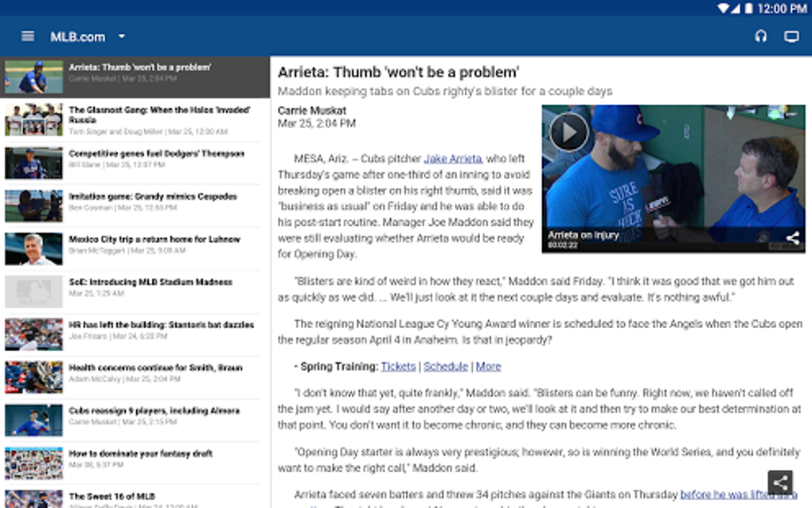Tap the MLB placeholder logo thumbnail
The height and width of the screenshot is (508, 812).
tap(33, 291)
